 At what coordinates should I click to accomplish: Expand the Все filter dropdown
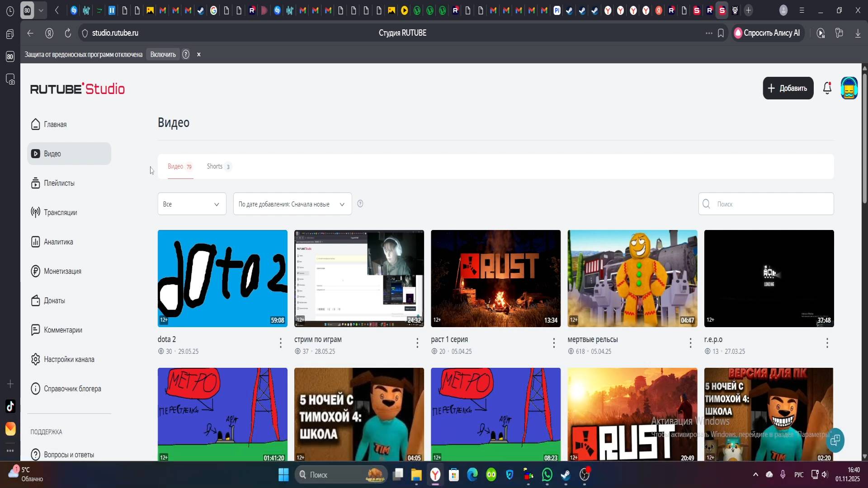pos(192,204)
